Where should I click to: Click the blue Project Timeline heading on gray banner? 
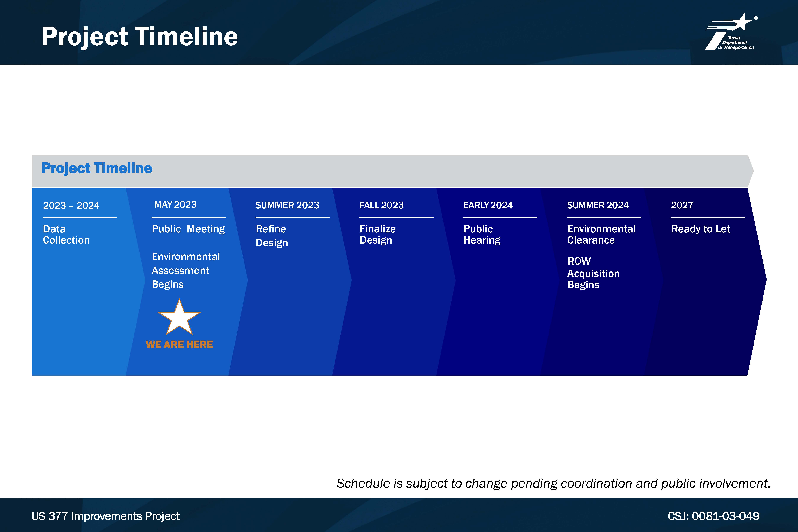(x=97, y=168)
